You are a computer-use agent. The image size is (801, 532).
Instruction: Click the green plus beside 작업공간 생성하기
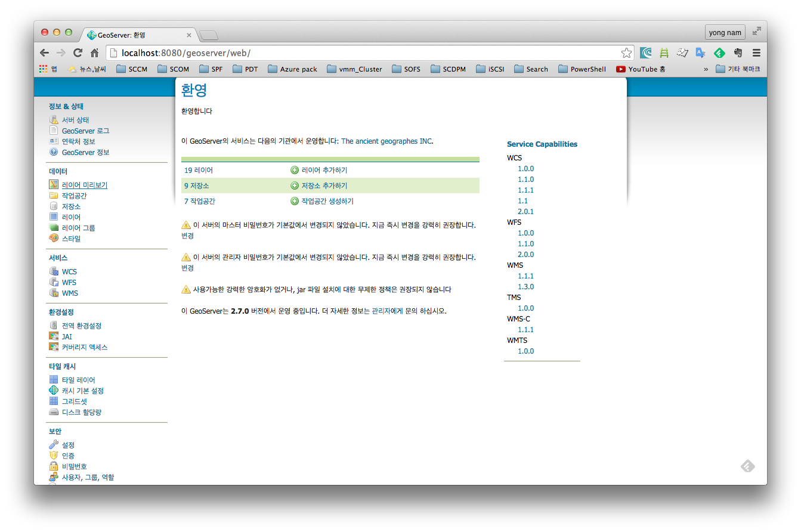295,201
